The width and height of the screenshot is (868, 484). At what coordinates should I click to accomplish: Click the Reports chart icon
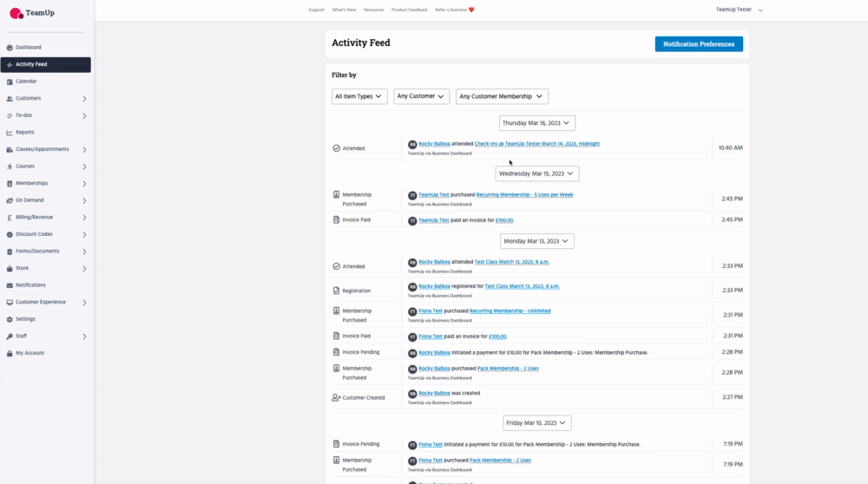tap(10, 133)
